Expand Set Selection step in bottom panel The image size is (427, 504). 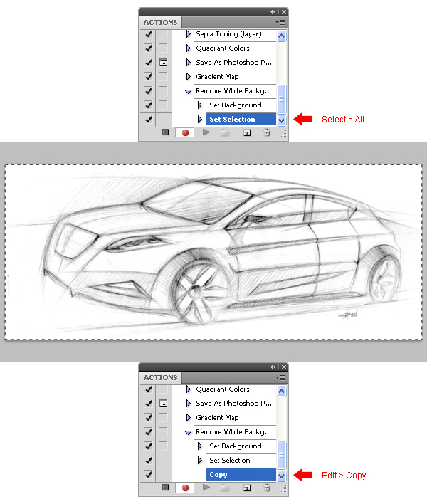pyautogui.click(x=199, y=461)
